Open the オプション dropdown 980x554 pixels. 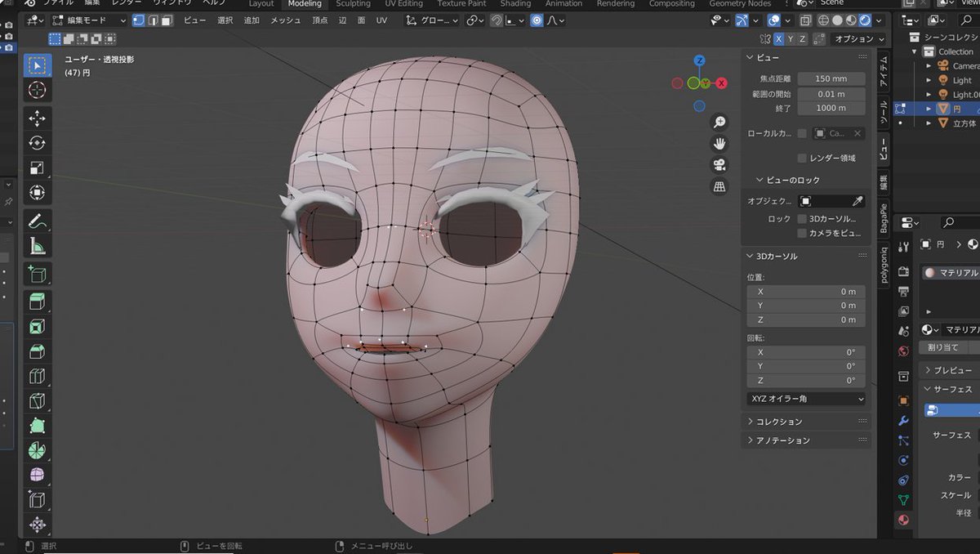coord(860,38)
